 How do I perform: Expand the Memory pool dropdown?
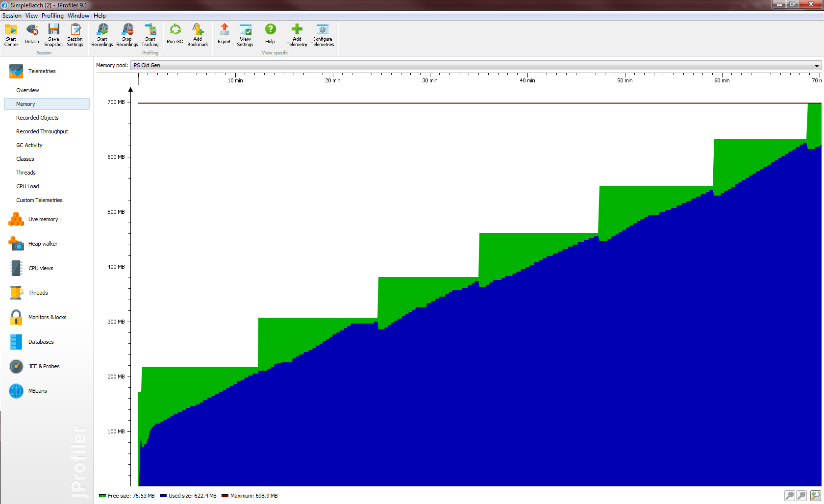click(x=817, y=66)
